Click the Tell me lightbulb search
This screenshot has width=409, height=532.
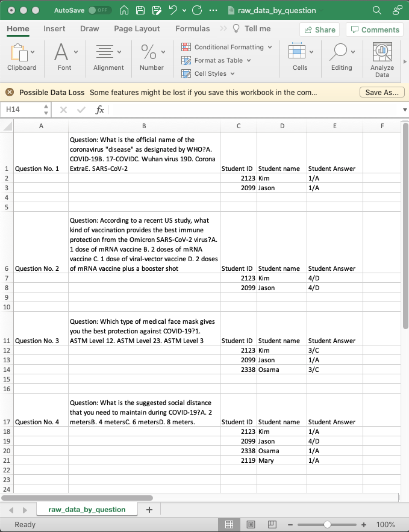click(x=252, y=29)
